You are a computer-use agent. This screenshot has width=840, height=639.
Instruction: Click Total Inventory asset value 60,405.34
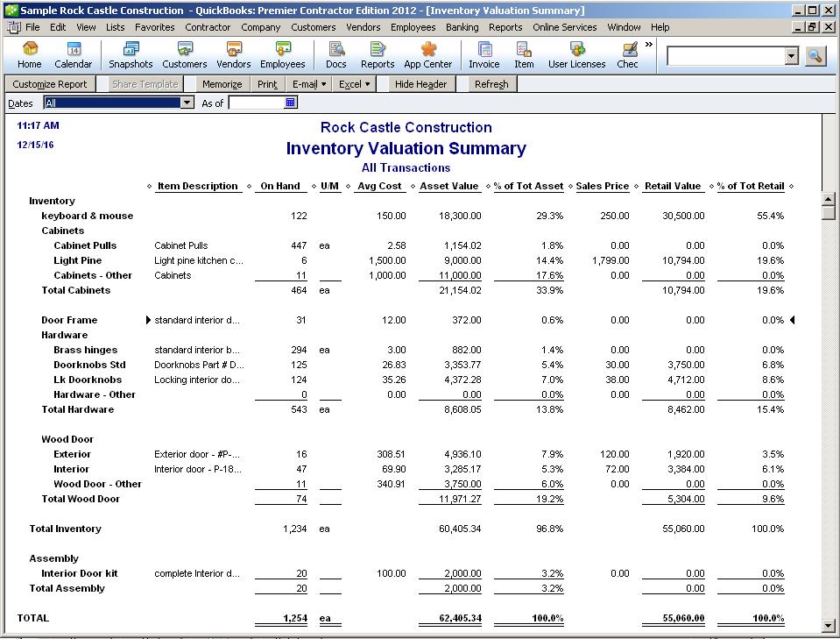coord(460,529)
